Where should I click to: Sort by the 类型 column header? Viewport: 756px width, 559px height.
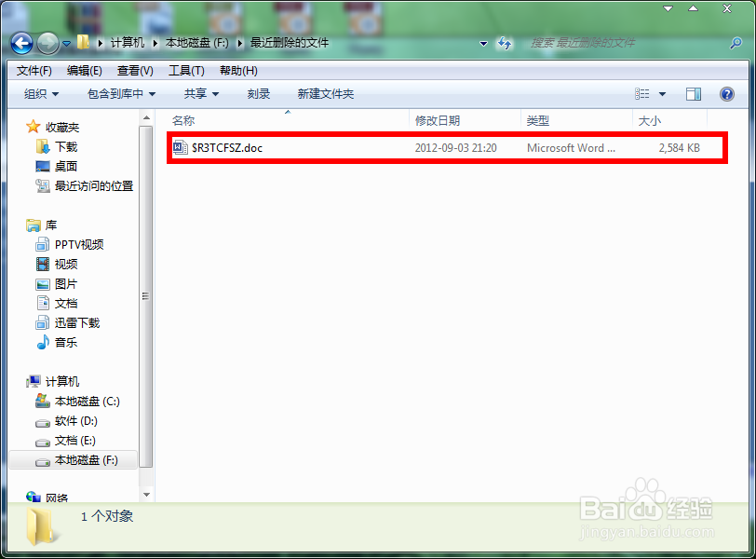pos(576,120)
